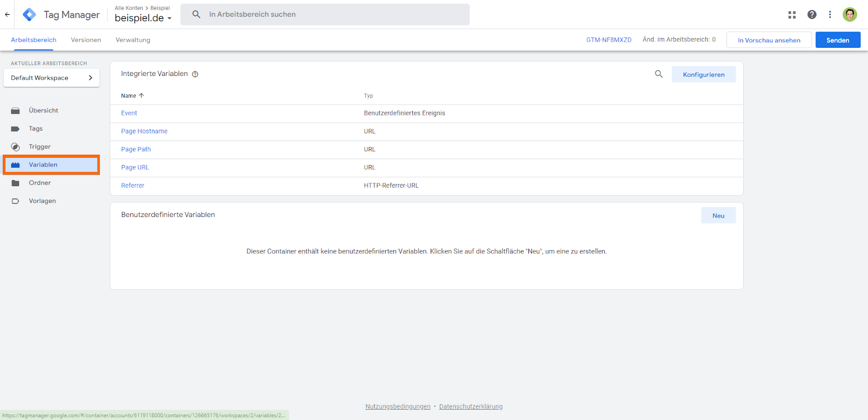Click help icon beside Integrierte Variablen
The width and height of the screenshot is (868, 420).
(195, 74)
